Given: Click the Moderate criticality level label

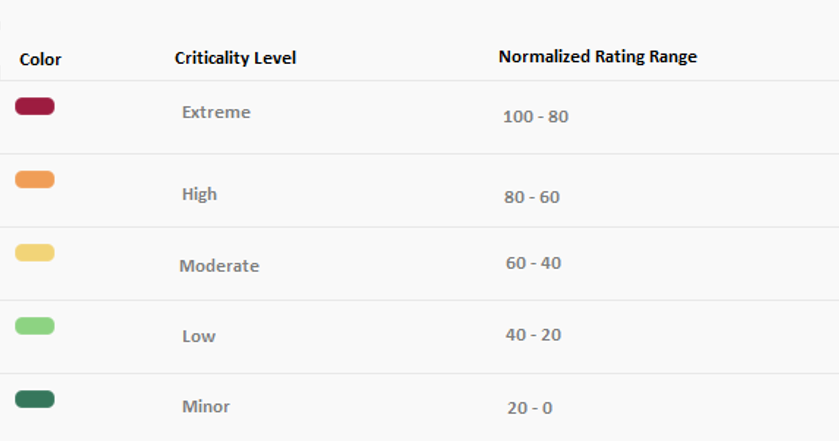Looking at the screenshot, I should 219,266.
